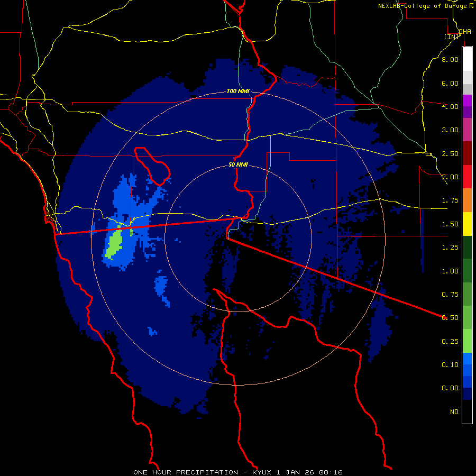Click the ONE HOUR PRECIPITATION title text
476x476 pixels.
(186, 472)
